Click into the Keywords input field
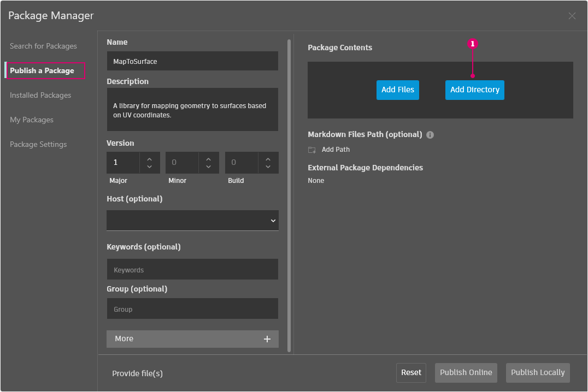The width and height of the screenshot is (588, 392). pyautogui.click(x=192, y=270)
